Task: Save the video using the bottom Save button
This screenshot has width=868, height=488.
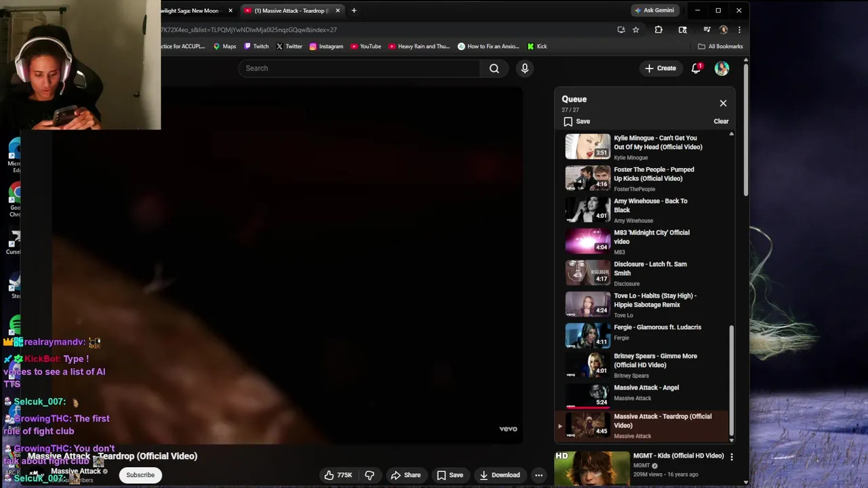Action: (x=450, y=475)
